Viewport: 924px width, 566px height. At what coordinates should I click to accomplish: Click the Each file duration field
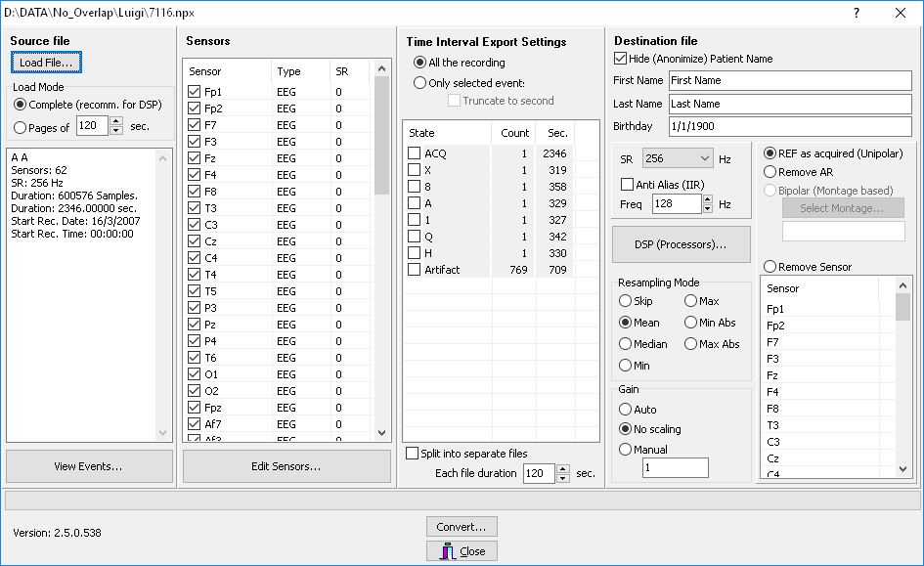click(539, 473)
